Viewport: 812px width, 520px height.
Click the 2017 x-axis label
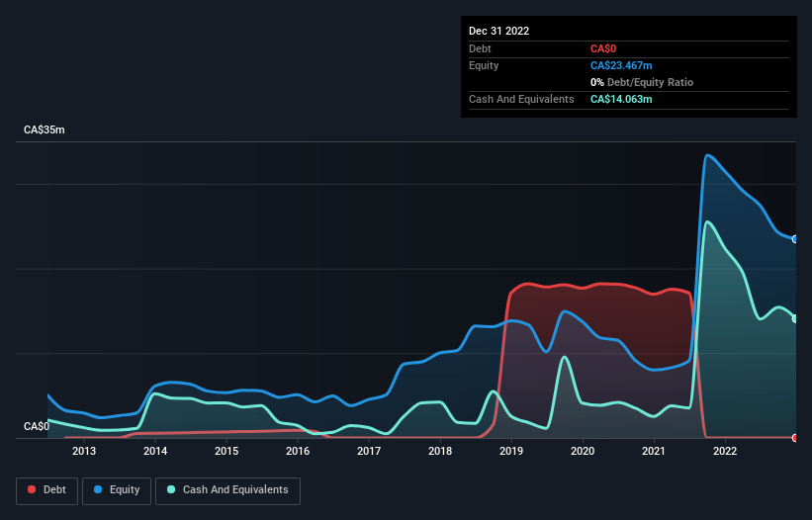click(369, 451)
